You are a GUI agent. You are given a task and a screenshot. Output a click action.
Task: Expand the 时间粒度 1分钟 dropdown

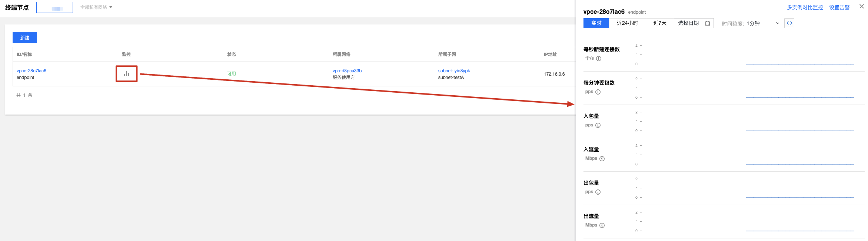pyautogui.click(x=763, y=23)
